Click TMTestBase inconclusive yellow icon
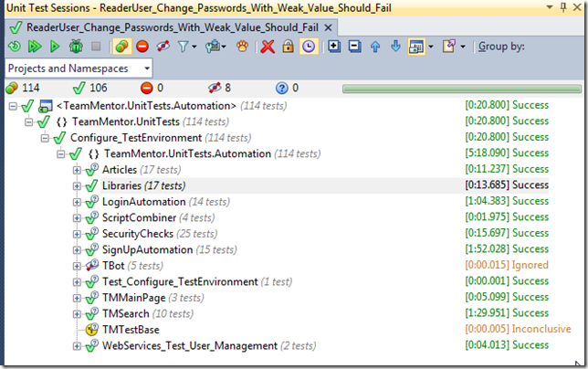The image size is (588, 369). pyautogui.click(x=92, y=329)
